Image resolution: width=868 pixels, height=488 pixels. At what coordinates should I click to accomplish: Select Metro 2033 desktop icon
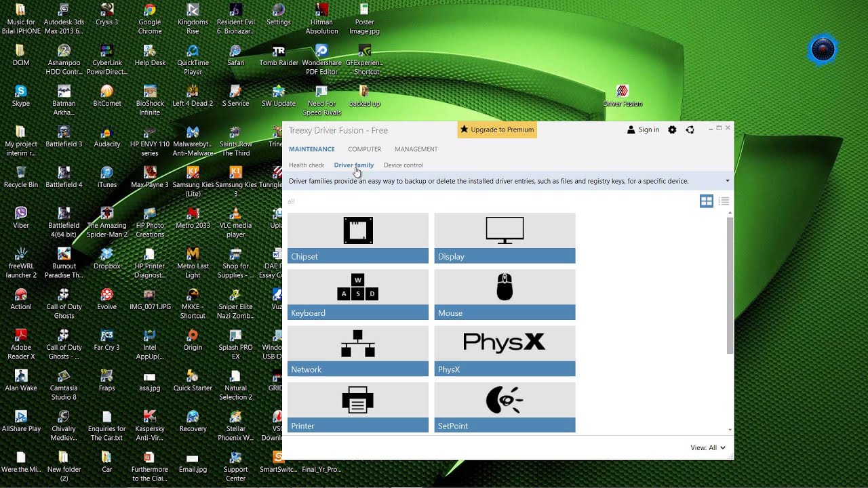tap(193, 218)
